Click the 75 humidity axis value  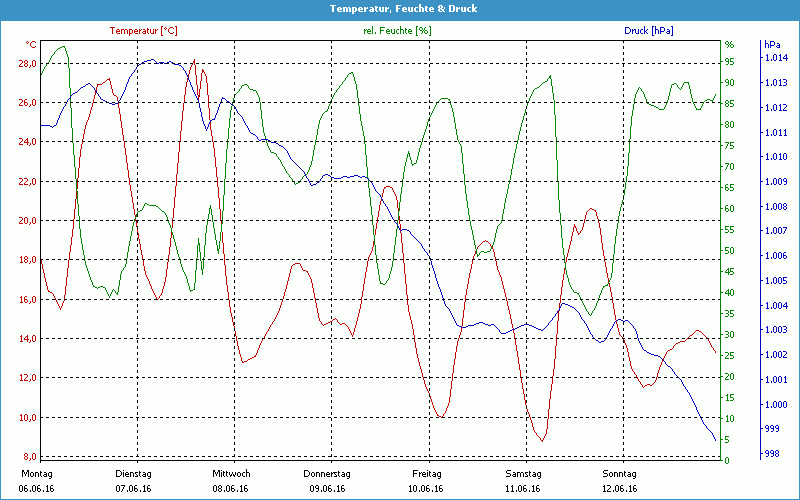pyautogui.click(x=730, y=146)
